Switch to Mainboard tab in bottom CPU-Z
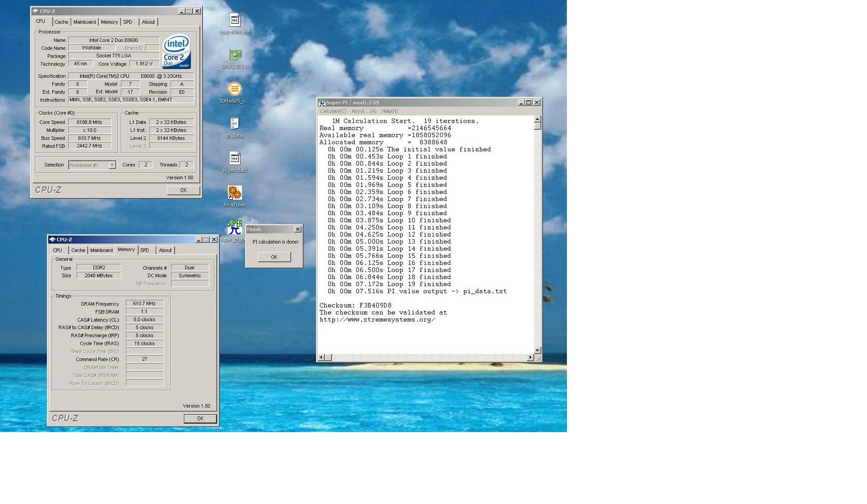 point(101,250)
